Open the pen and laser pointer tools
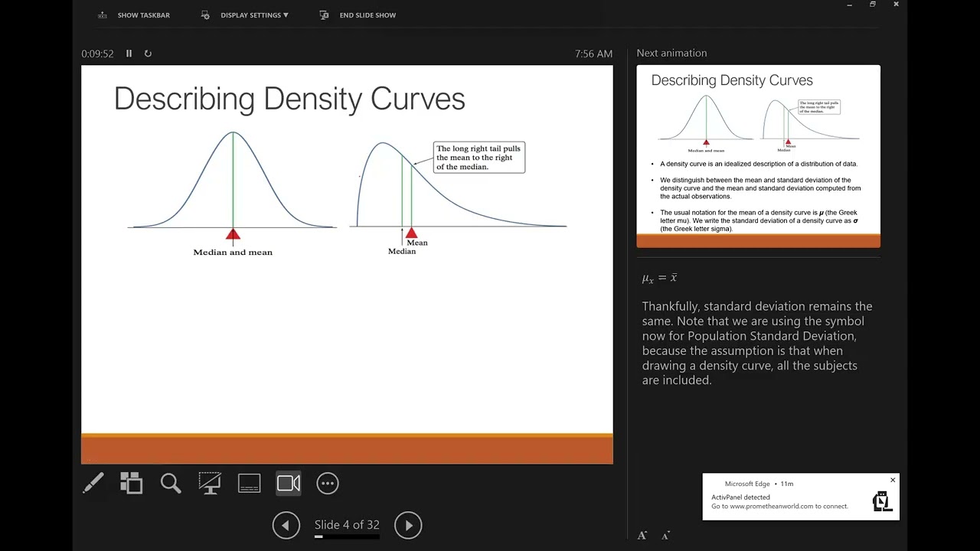The height and width of the screenshot is (551, 980). pyautogui.click(x=93, y=483)
